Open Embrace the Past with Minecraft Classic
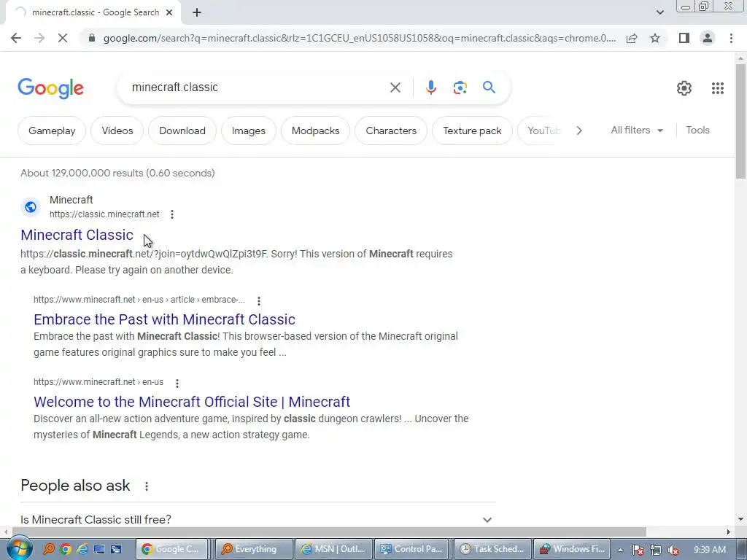Screen dimensions: 747x560 tap(164, 319)
